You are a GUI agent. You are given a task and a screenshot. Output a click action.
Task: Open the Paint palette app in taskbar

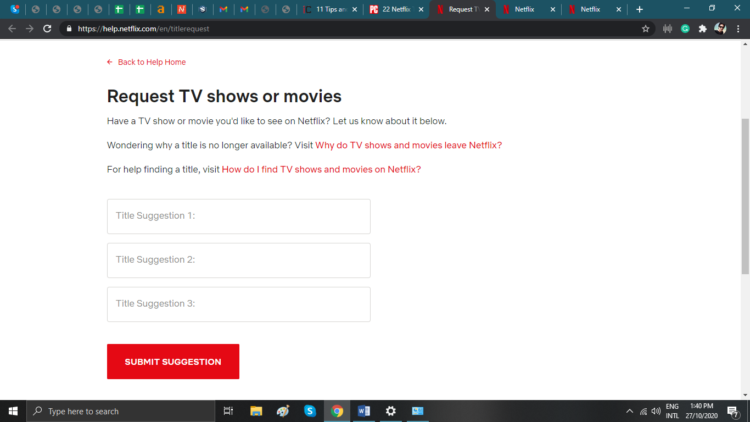coord(283,411)
